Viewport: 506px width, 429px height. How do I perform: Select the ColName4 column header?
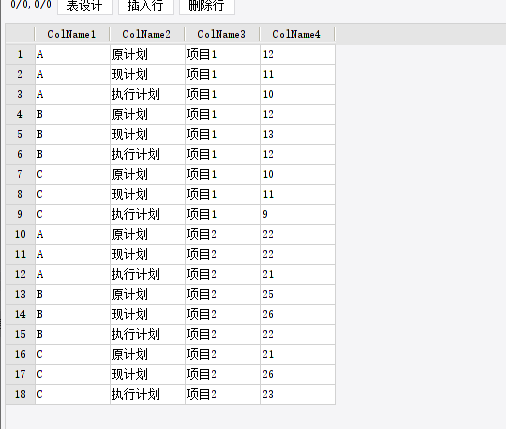[x=297, y=34]
